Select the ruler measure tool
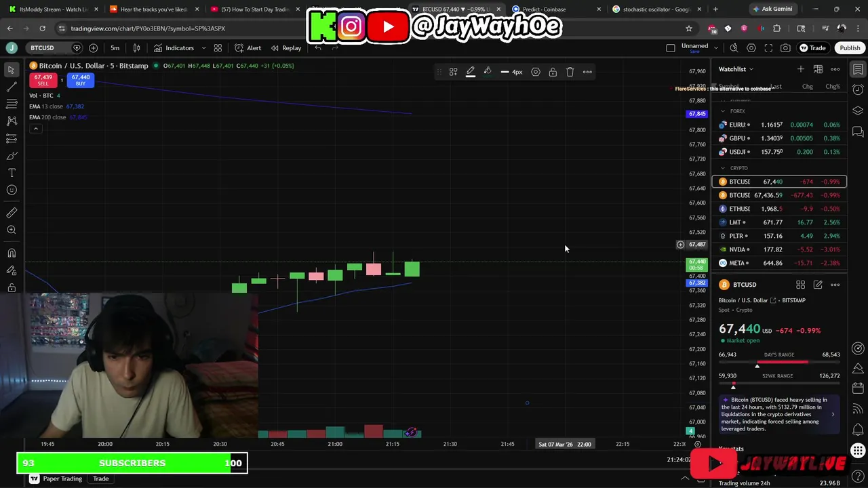Screen dimensions: 868x488 tap(12, 213)
